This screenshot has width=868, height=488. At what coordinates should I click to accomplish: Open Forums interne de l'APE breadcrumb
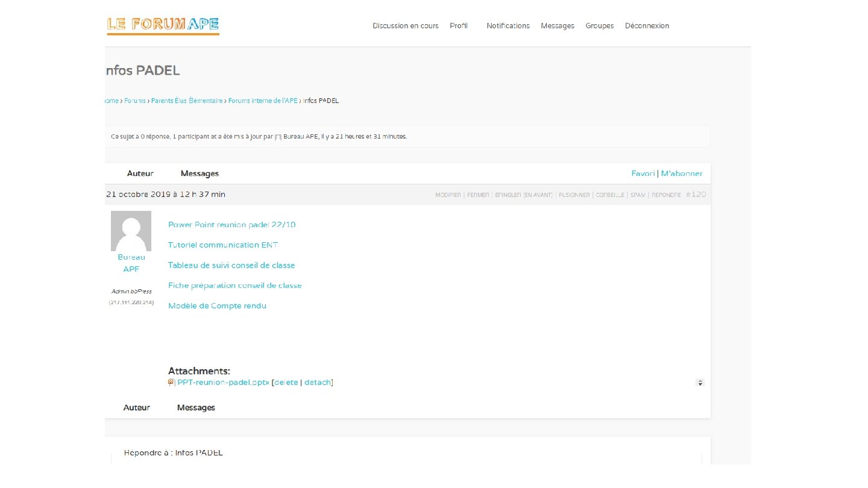coord(263,101)
